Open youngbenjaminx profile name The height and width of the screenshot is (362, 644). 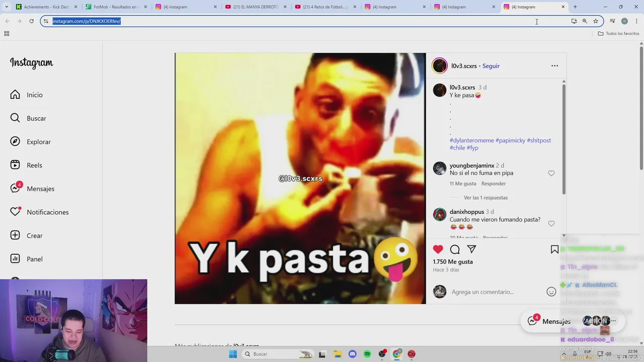click(x=472, y=165)
